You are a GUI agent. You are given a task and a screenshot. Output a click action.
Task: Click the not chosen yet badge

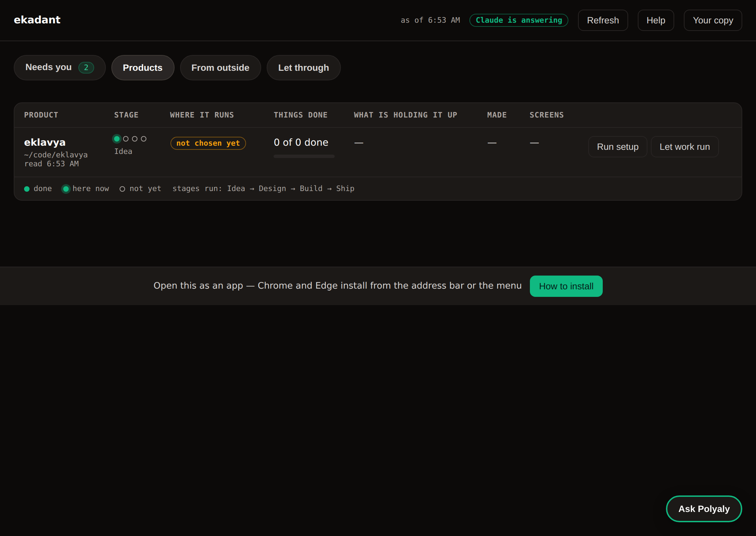point(208,143)
